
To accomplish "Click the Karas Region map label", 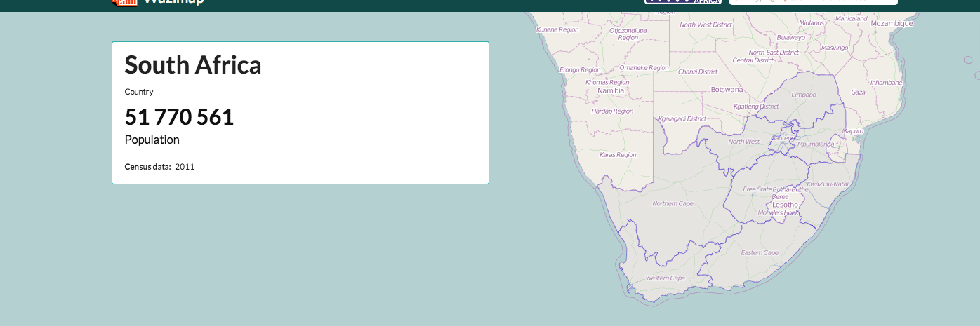I will (618, 154).
